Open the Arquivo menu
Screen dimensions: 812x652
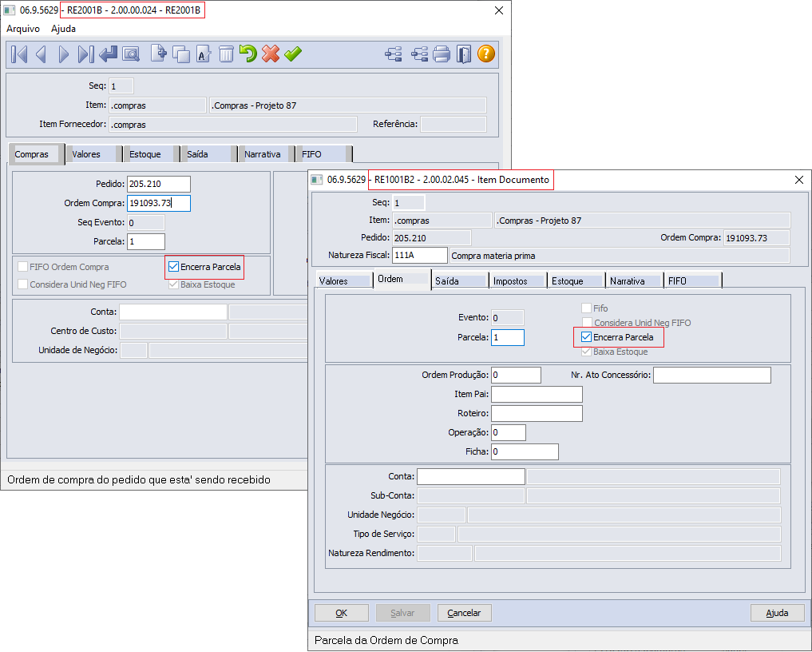(x=23, y=29)
